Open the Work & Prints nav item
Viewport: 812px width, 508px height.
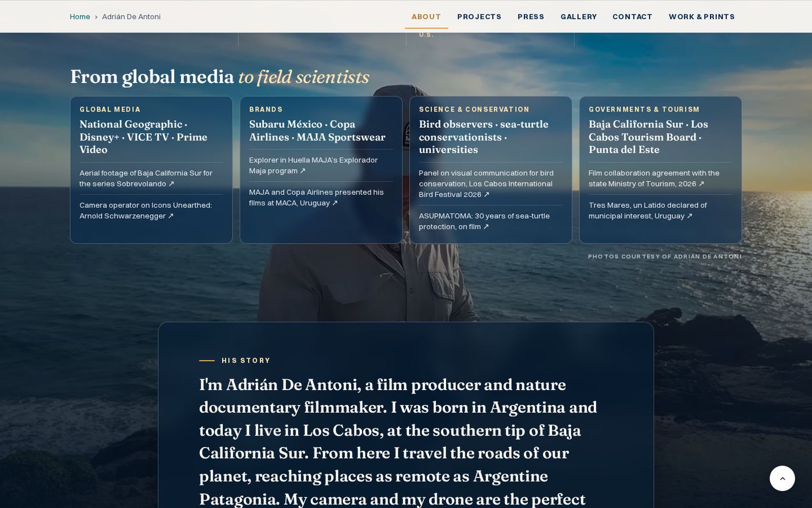701,17
